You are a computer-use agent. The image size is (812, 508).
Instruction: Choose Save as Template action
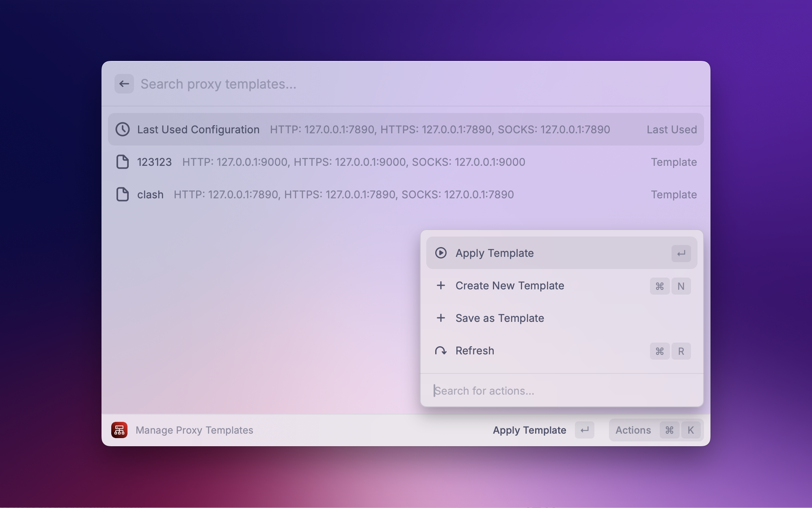click(x=499, y=318)
